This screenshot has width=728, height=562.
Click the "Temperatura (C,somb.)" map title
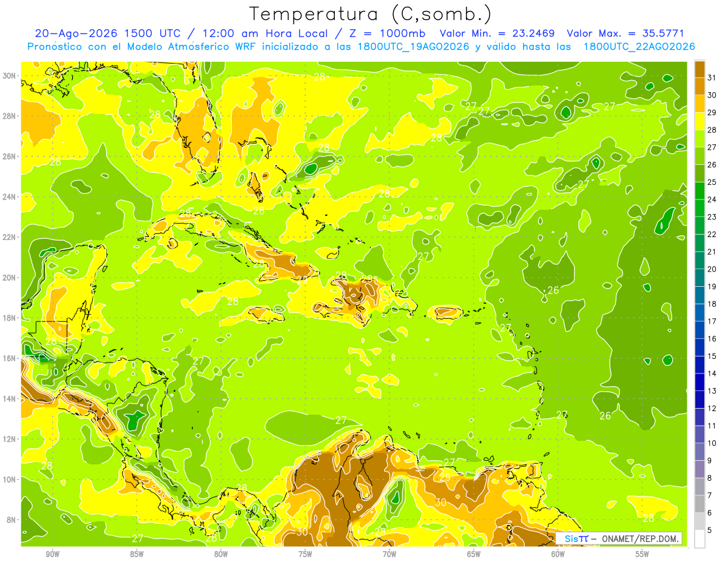[x=371, y=14]
